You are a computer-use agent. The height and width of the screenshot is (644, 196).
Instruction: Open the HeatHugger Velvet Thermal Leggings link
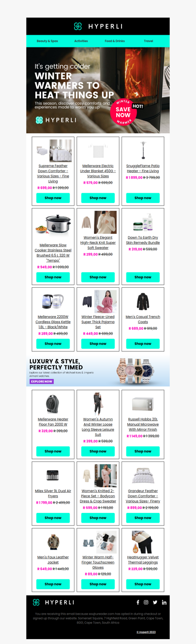[x=143, y=560]
